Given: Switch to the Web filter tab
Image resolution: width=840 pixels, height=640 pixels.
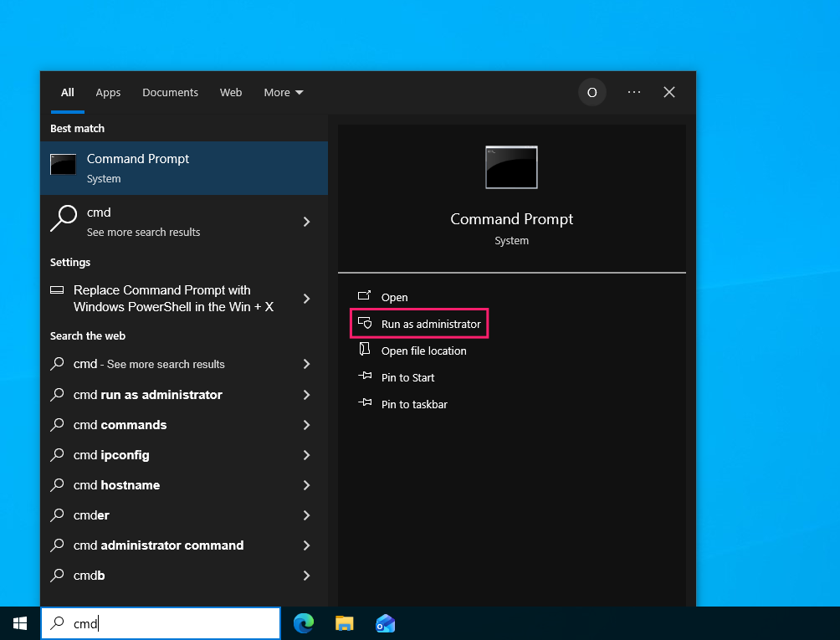Looking at the screenshot, I should pyautogui.click(x=231, y=93).
